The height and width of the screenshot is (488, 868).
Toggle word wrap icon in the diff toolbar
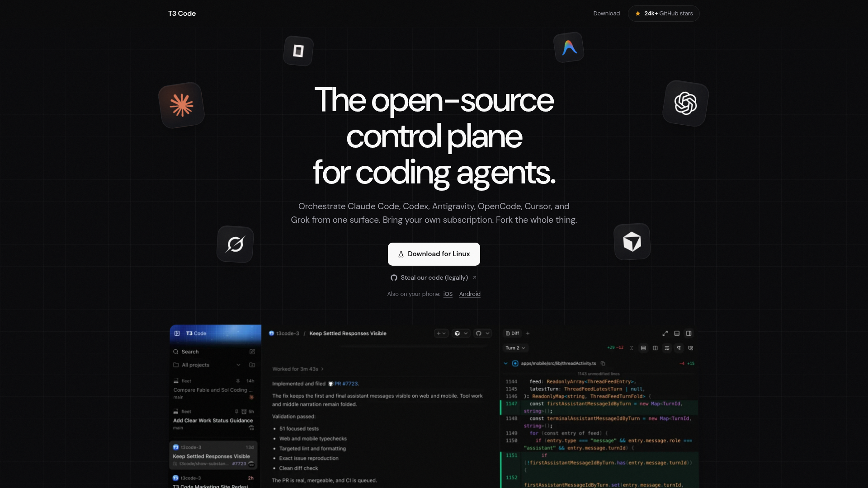tap(667, 348)
